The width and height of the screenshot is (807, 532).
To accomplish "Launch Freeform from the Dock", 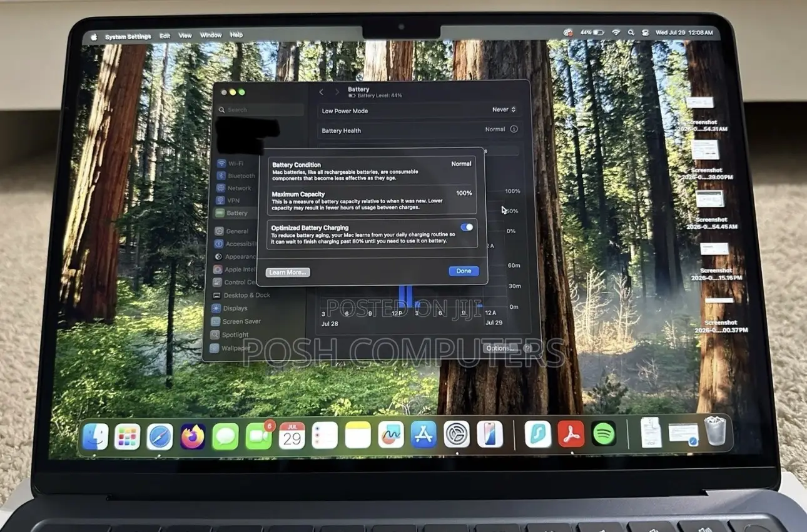I will pyautogui.click(x=391, y=435).
